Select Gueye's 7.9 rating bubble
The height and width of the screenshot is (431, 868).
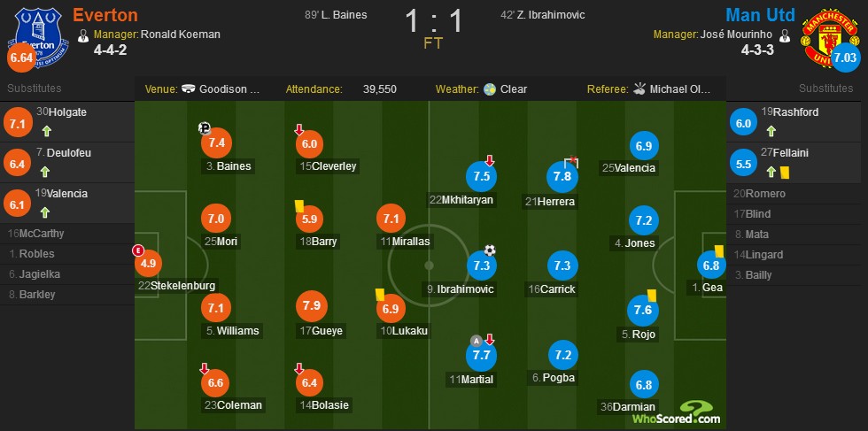click(x=312, y=306)
